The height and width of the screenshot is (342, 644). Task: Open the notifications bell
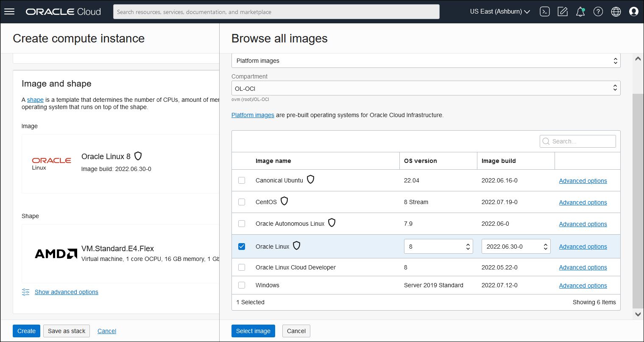pos(580,11)
